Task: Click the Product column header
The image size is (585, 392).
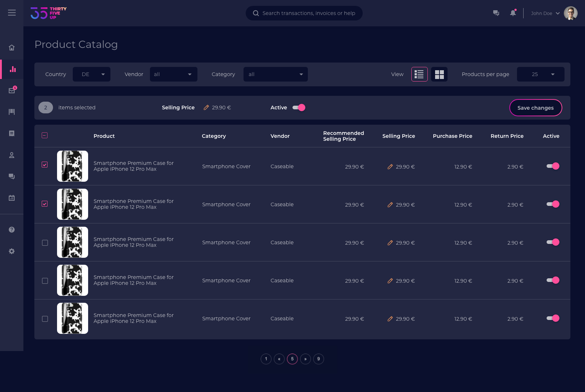Action: tap(104, 136)
